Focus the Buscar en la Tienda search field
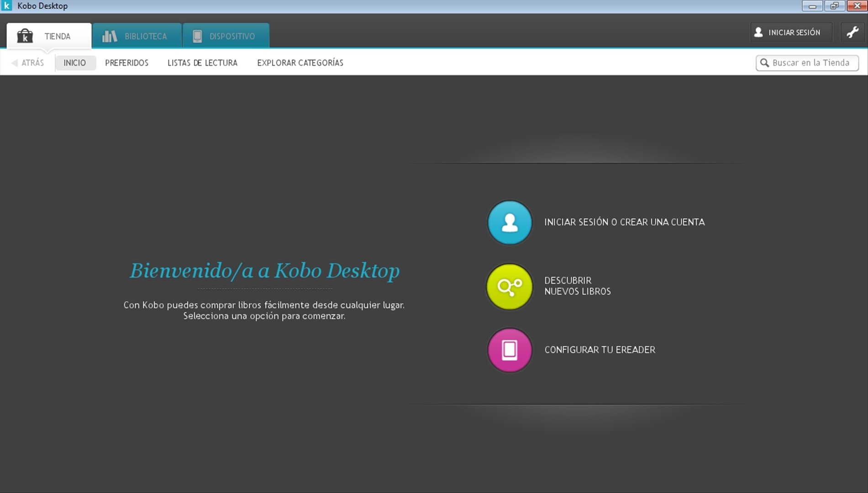The image size is (868, 493). (807, 63)
